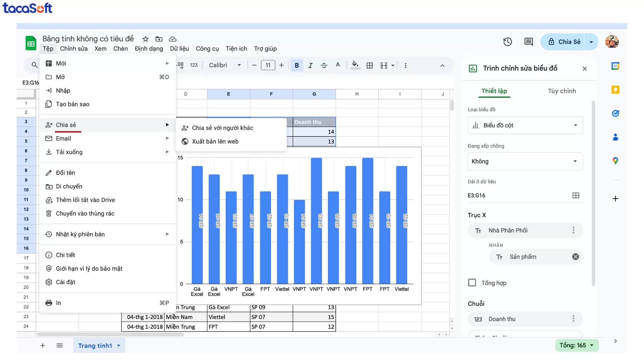Open the comment history icon
This screenshot has width=644, height=362.
528,42
